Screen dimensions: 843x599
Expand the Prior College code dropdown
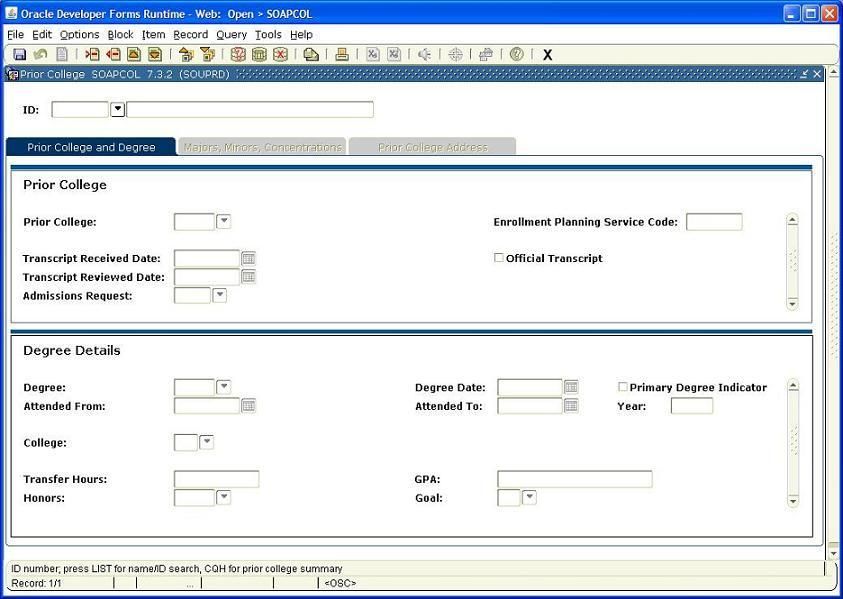coord(224,221)
